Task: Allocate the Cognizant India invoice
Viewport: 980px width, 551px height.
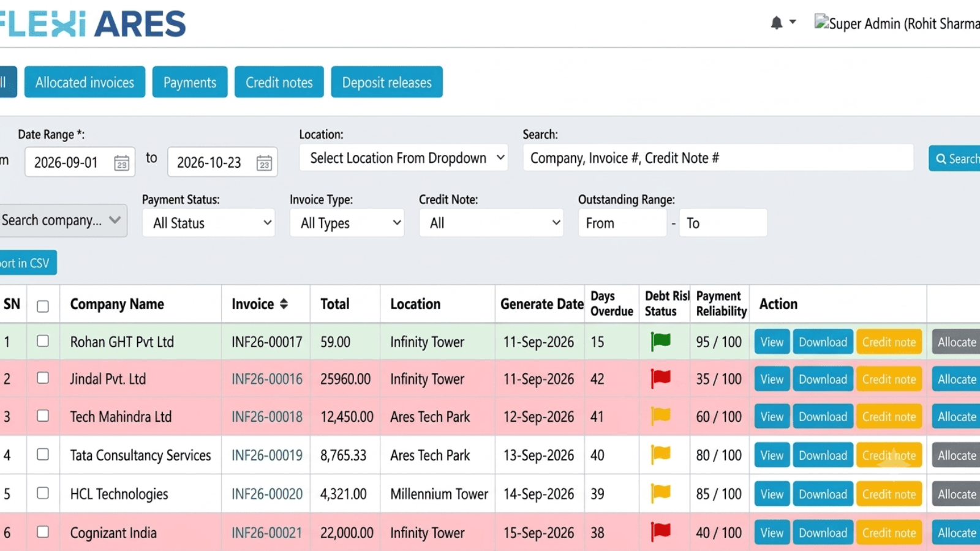Action: point(957,533)
